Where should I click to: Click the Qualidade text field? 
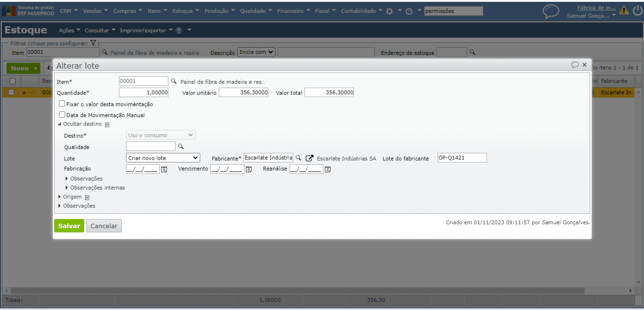tap(151, 146)
